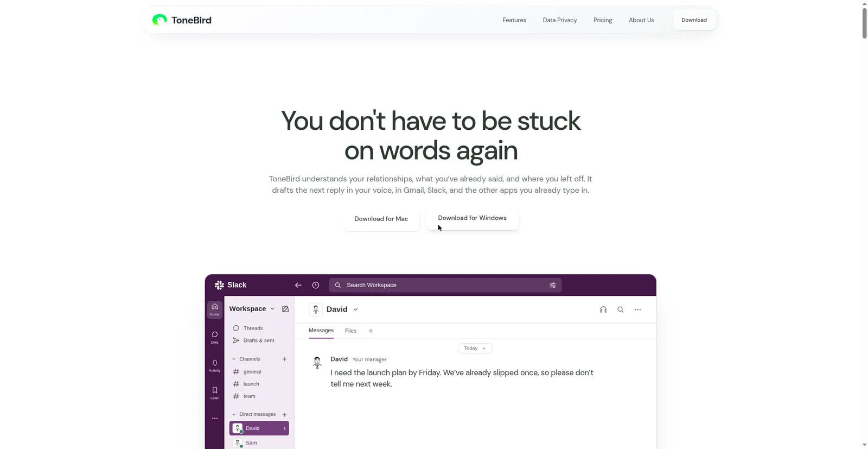The height and width of the screenshot is (449, 868).
Task: Click the Download for Windows button
Action: point(473,218)
